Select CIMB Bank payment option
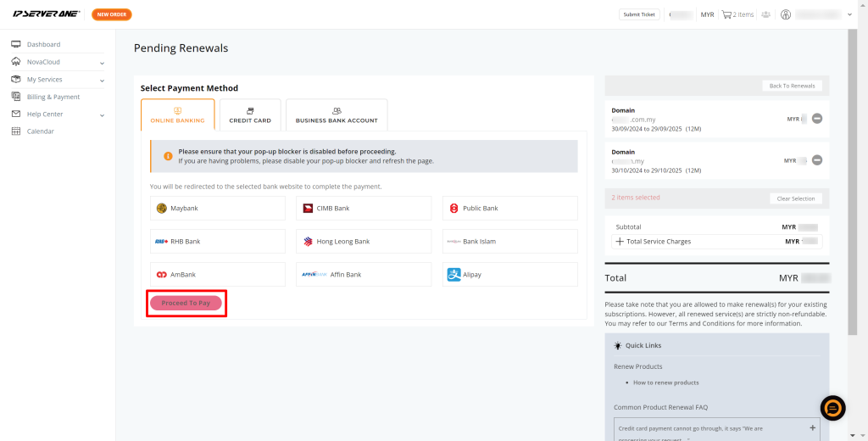868x441 pixels. point(364,209)
